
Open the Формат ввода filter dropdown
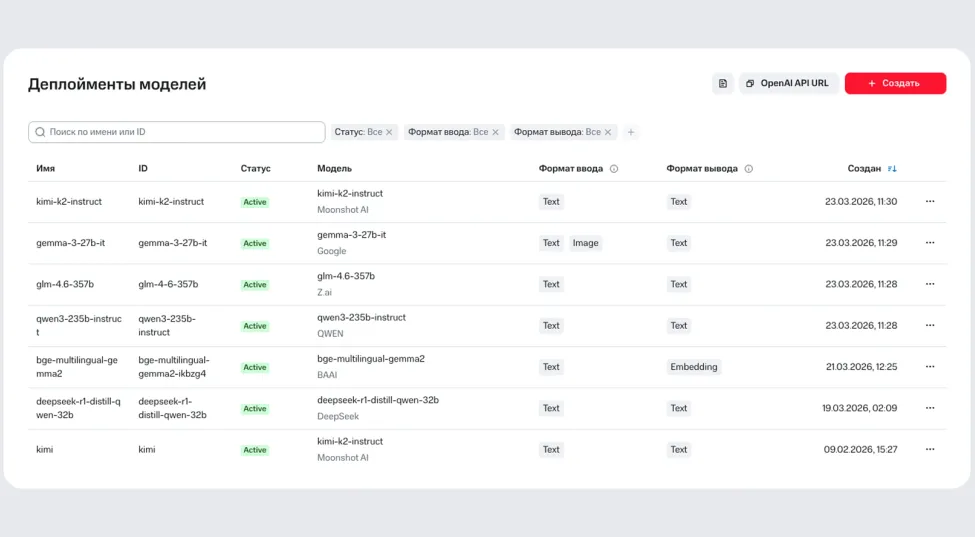coord(447,132)
